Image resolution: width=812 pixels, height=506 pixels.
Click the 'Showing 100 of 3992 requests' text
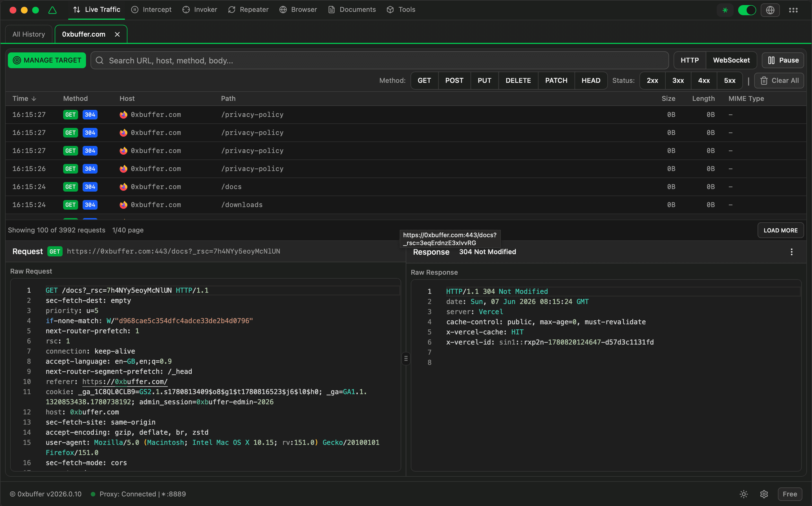coord(57,230)
